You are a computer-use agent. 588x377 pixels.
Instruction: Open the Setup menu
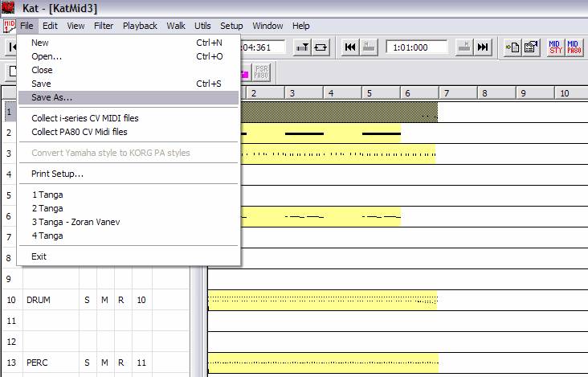pyautogui.click(x=231, y=26)
